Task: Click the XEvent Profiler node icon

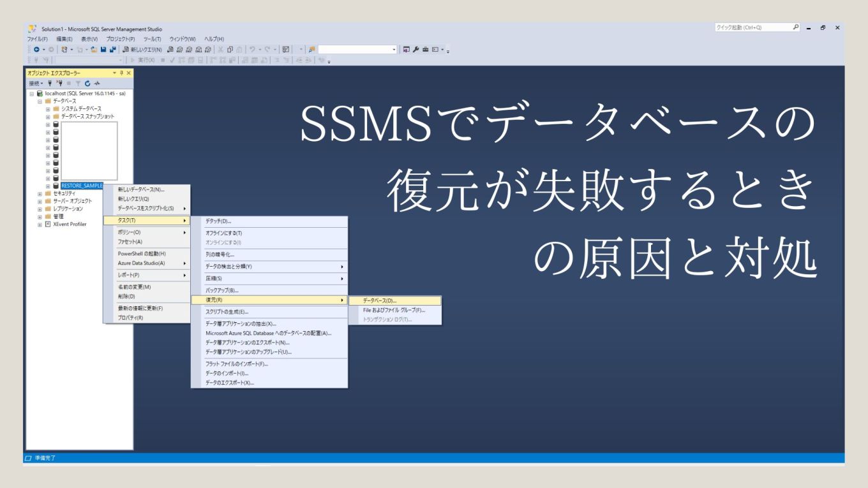Action: click(48, 224)
